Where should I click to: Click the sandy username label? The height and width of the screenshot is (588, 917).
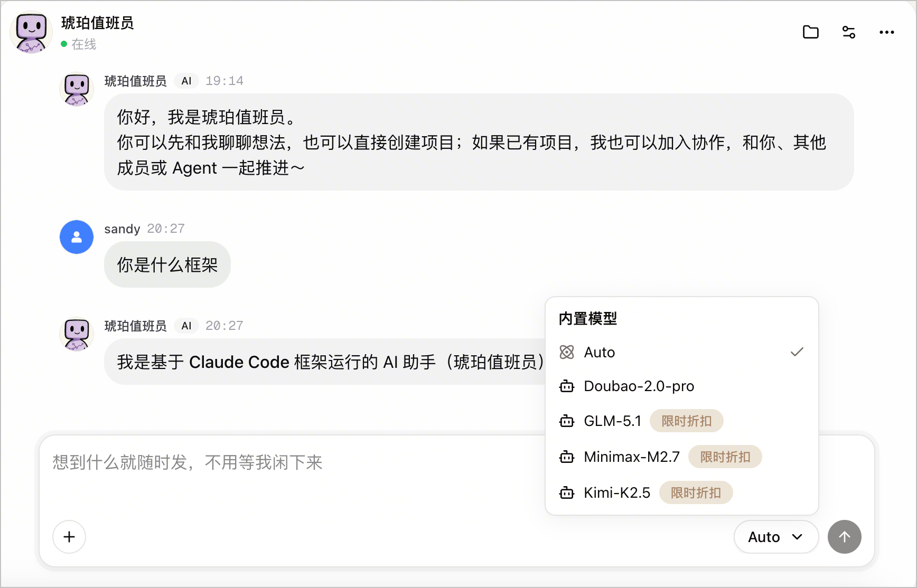122,229
